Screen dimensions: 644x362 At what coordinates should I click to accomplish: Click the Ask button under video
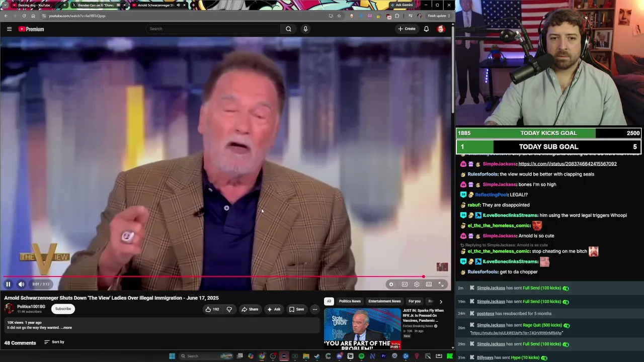tap(274, 309)
